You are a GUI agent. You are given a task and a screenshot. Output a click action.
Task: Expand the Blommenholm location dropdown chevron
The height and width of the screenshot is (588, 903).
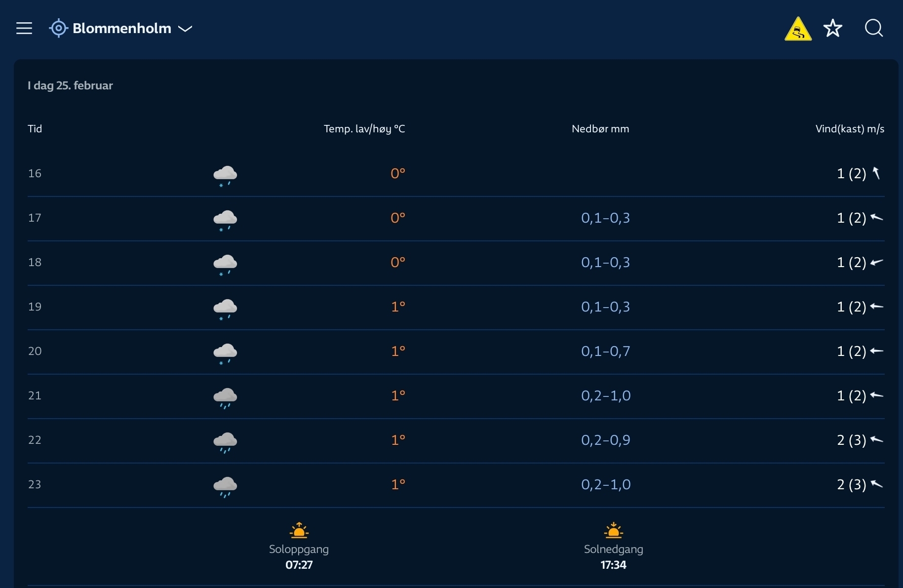[185, 29]
